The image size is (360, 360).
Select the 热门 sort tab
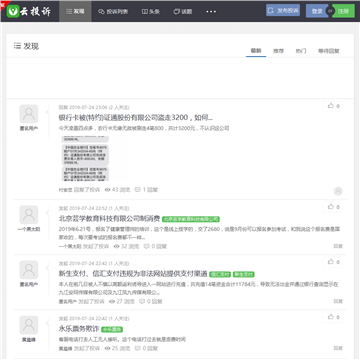(x=301, y=51)
